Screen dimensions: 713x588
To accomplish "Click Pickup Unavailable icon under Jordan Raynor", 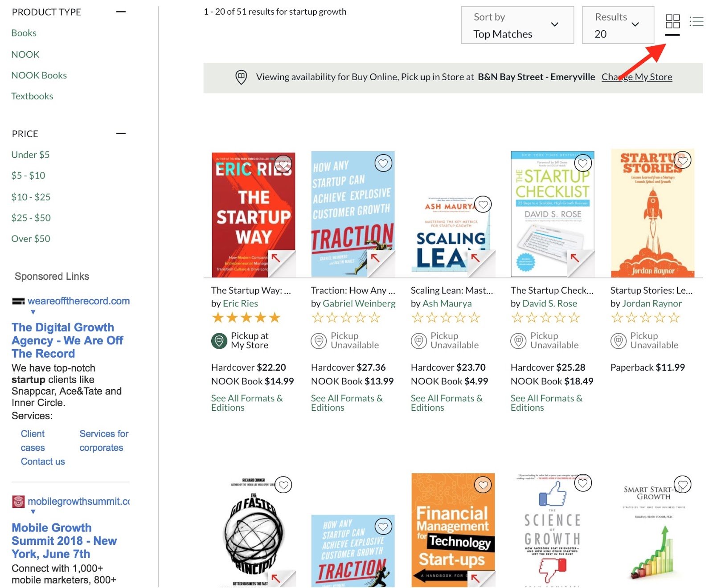I will pyautogui.click(x=618, y=341).
